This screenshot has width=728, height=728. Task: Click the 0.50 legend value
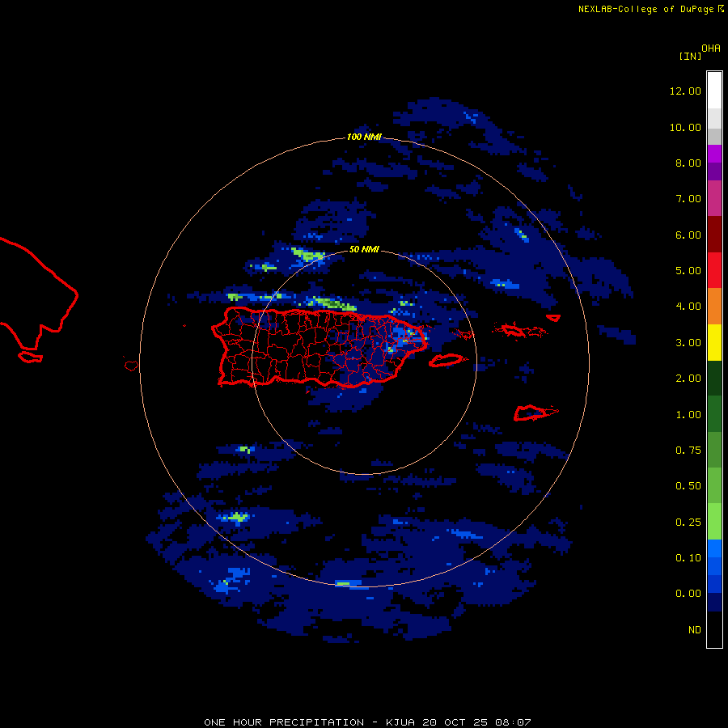click(x=688, y=486)
